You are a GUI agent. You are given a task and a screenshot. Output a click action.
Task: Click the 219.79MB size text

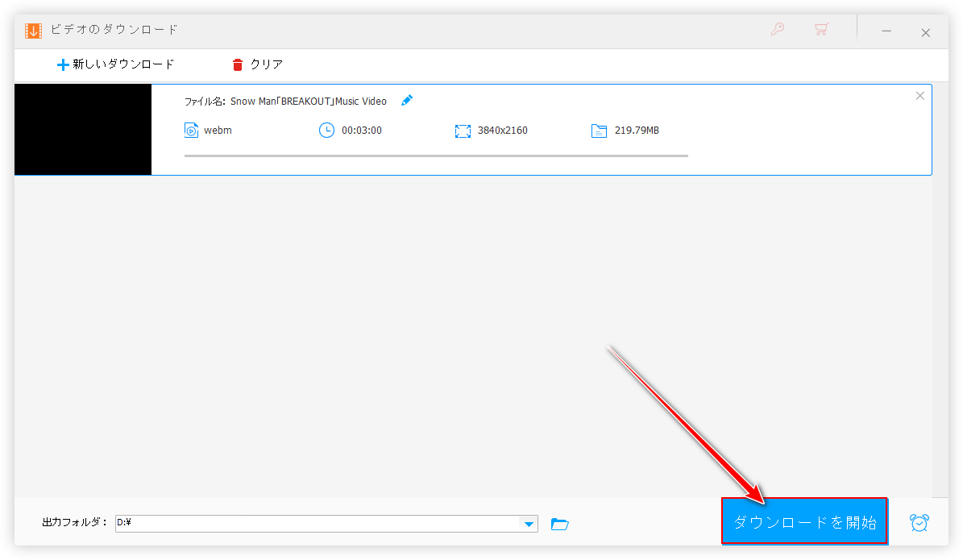(637, 131)
